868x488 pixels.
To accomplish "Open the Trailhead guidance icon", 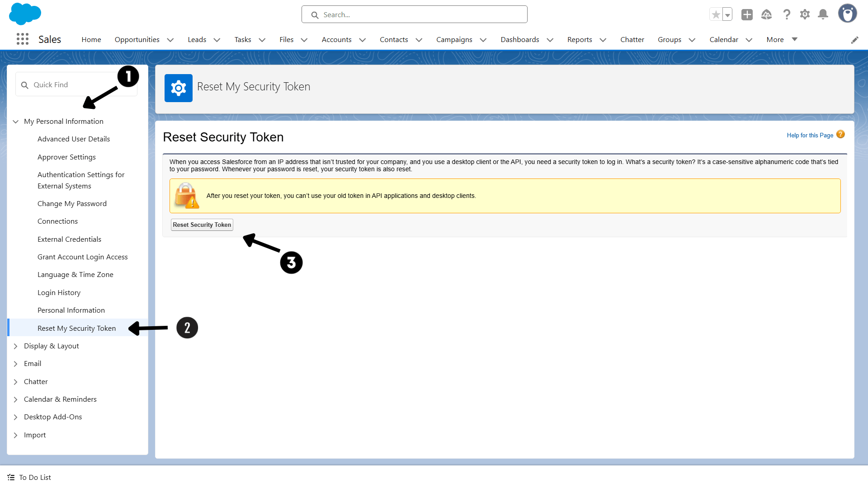I will click(x=766, y=15).
